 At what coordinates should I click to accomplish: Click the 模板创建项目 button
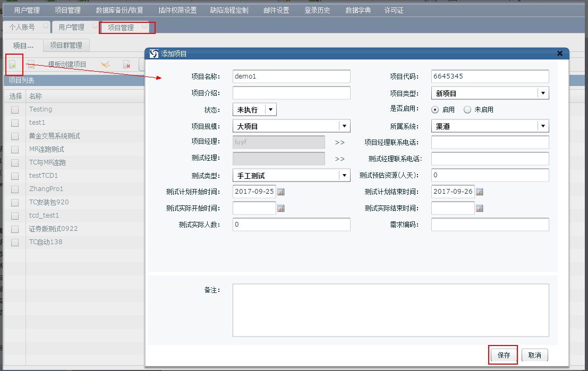click(66, 64)
